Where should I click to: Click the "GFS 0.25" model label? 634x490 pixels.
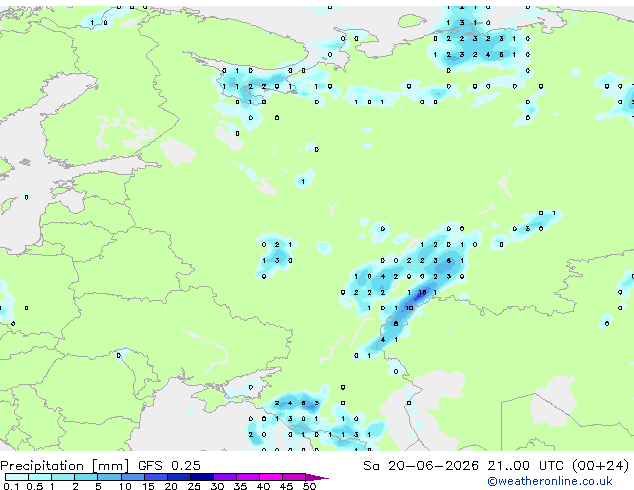pos(169,466)
